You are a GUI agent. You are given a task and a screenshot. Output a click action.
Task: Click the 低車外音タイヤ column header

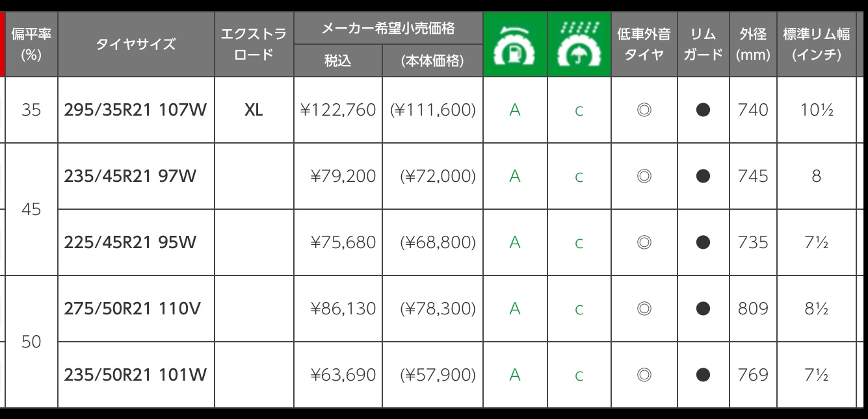tap(644, 45)
